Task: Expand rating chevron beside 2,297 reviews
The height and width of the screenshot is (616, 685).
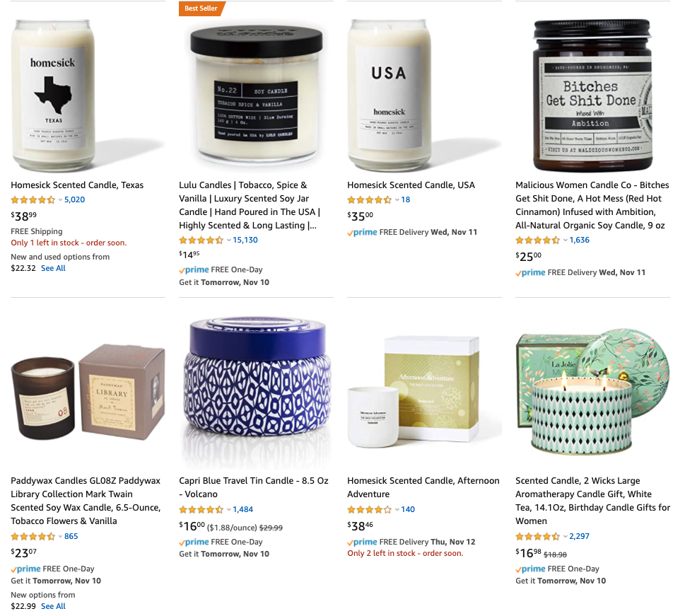Action: [x=565, y=536]
